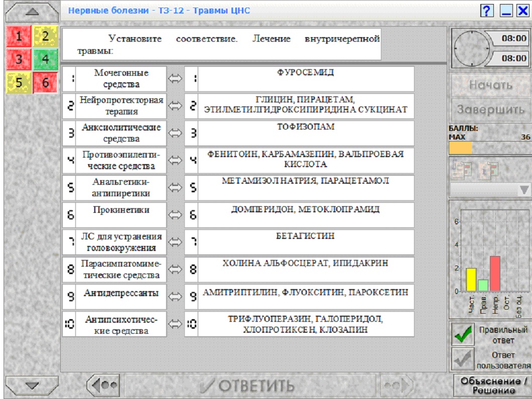This screenshot has width=532, height=399.
Task: Jump to question 3
Action: point(19,59)
